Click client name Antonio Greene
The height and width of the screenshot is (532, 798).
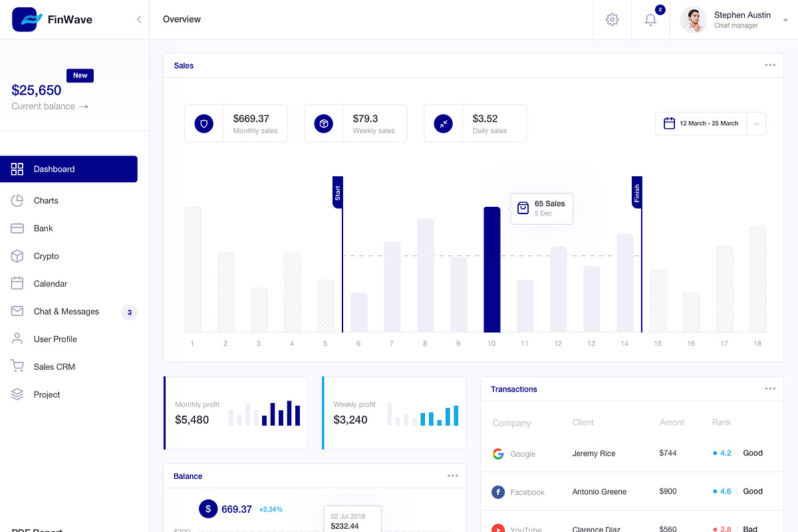coord(599,492)
